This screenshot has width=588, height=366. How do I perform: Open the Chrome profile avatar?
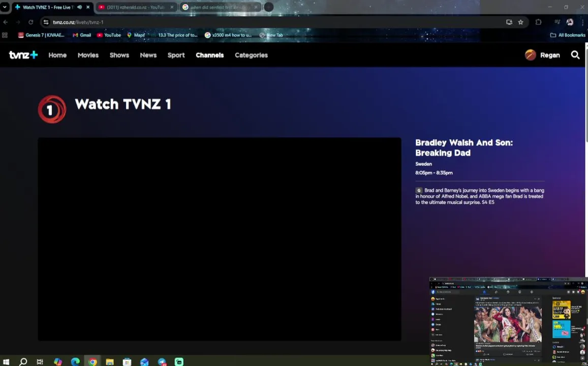(570, 22)
